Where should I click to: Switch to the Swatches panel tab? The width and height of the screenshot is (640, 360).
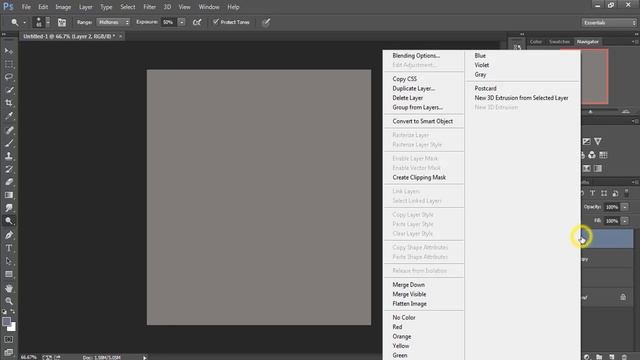[x=559, y=42]
